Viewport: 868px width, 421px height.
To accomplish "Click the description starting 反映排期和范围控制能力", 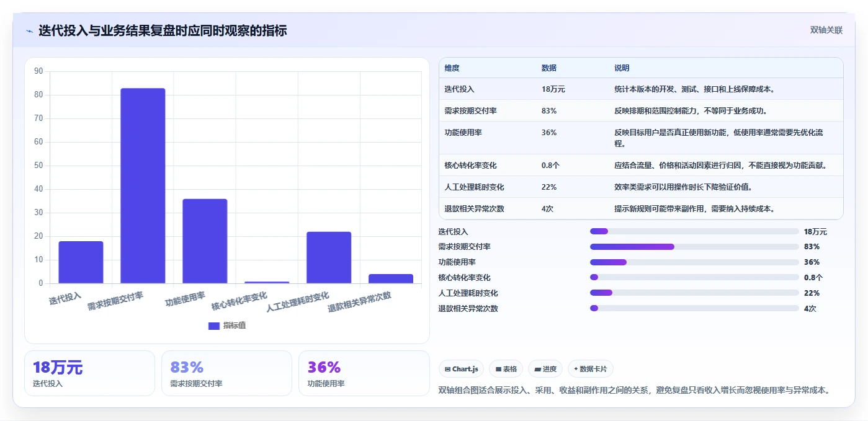I will 691,111.
